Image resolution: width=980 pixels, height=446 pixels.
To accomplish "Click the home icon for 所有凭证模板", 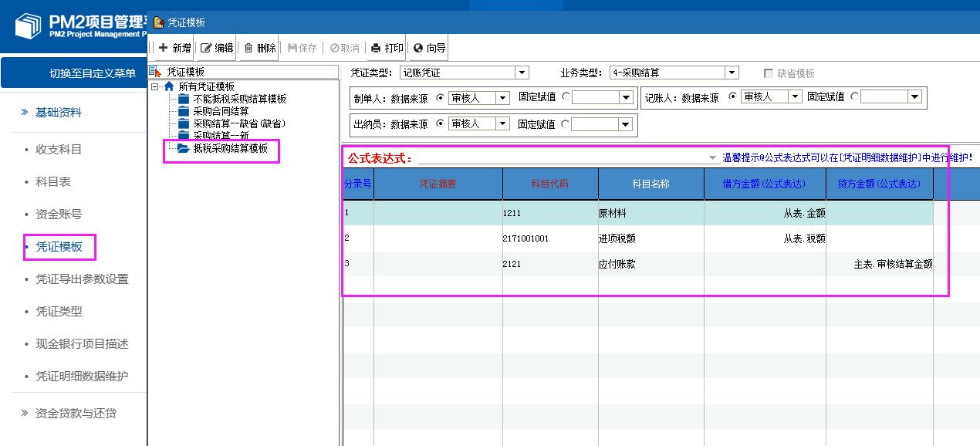I will pos(169,86).
